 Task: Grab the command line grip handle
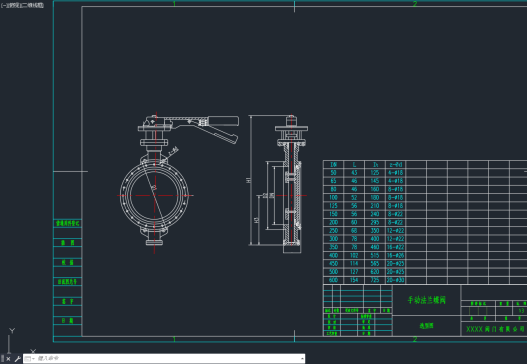(x=3, y=359)
